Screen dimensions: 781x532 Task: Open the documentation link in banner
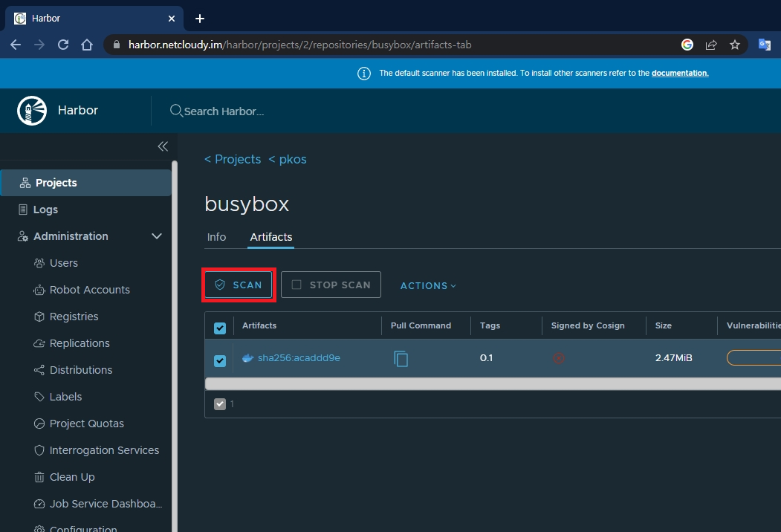680,74
